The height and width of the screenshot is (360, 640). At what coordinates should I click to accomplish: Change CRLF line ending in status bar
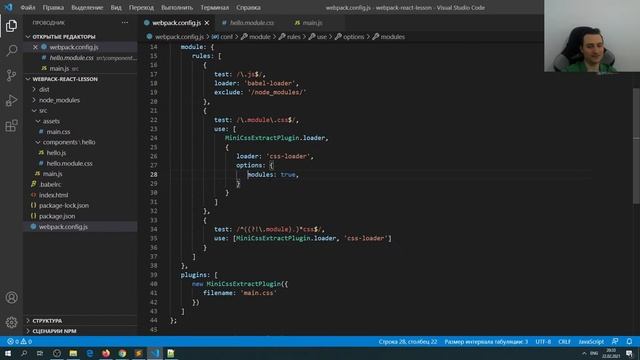coord(564,342)
